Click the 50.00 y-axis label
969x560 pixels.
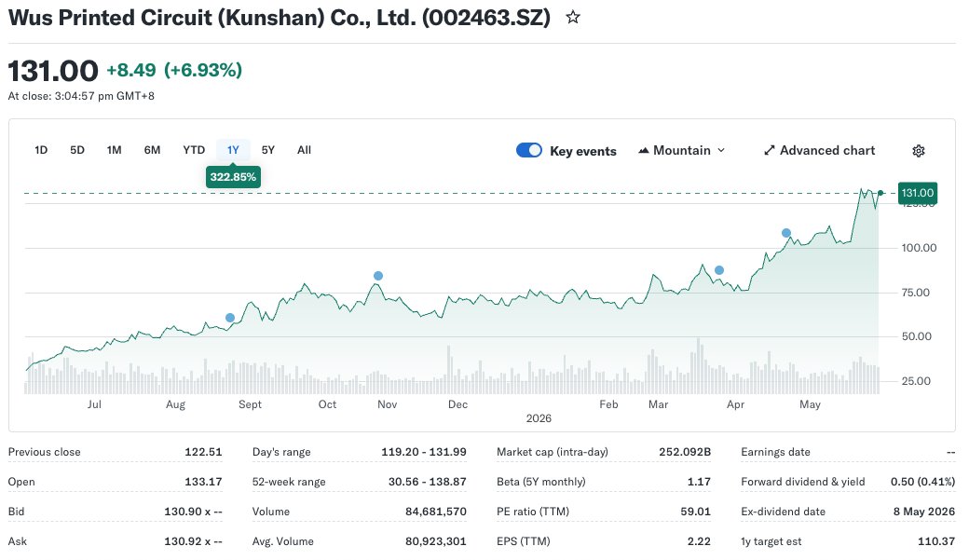916,336
